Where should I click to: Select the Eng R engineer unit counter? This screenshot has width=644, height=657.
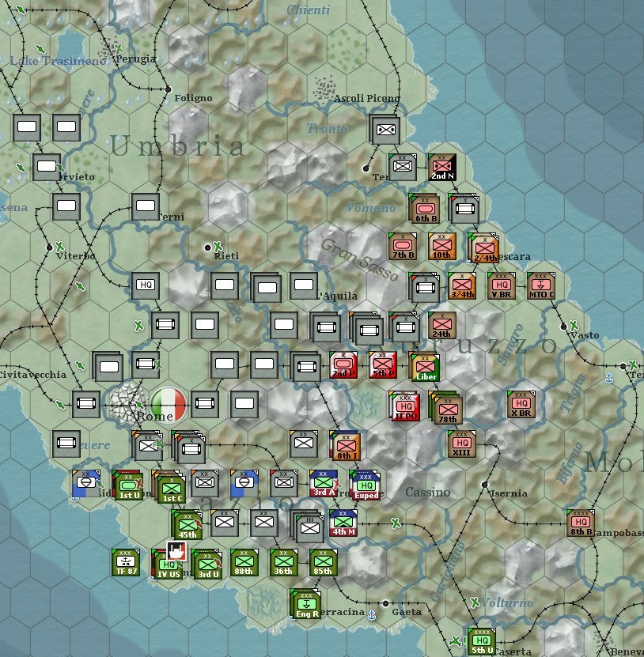pos(305,604)
